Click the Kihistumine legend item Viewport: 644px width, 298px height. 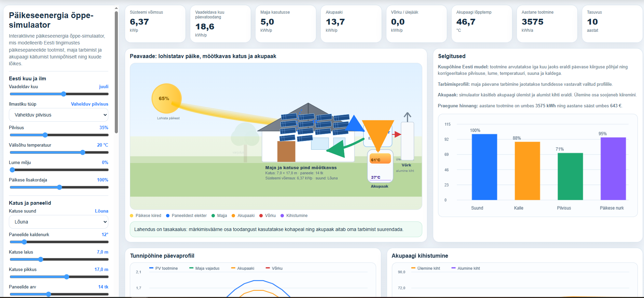tap(294, 216)
